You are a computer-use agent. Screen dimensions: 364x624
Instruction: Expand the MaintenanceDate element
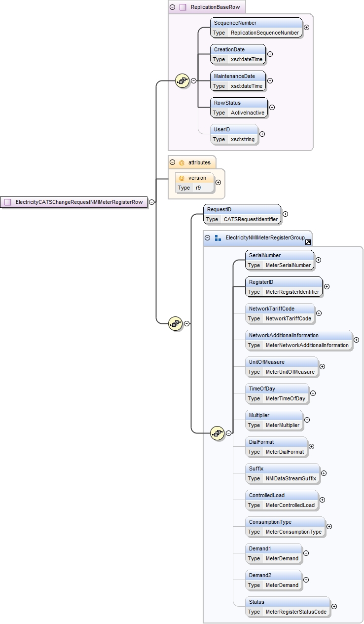[270, 81]
